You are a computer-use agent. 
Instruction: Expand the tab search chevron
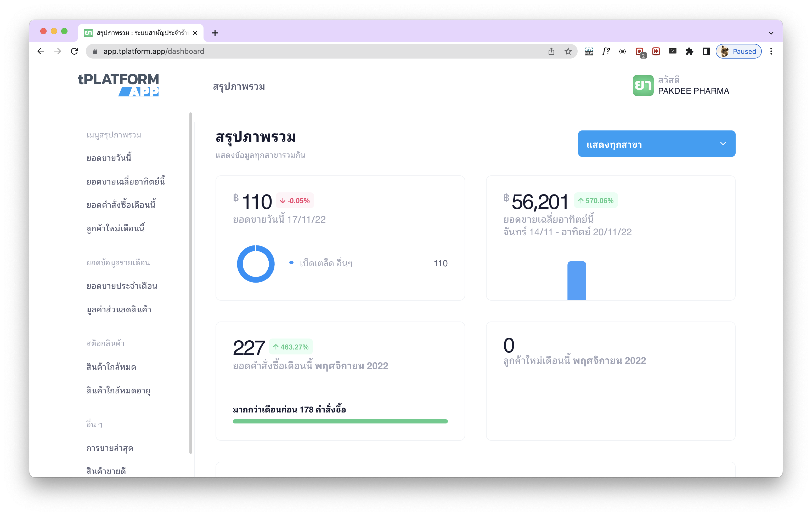tap(771, 33)
